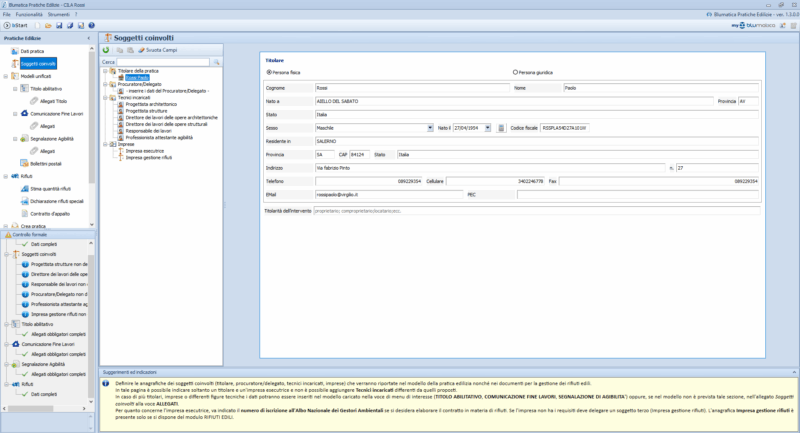Click the open folder toolbar icon
Screen dimensions: 800x433
[48, 24]
